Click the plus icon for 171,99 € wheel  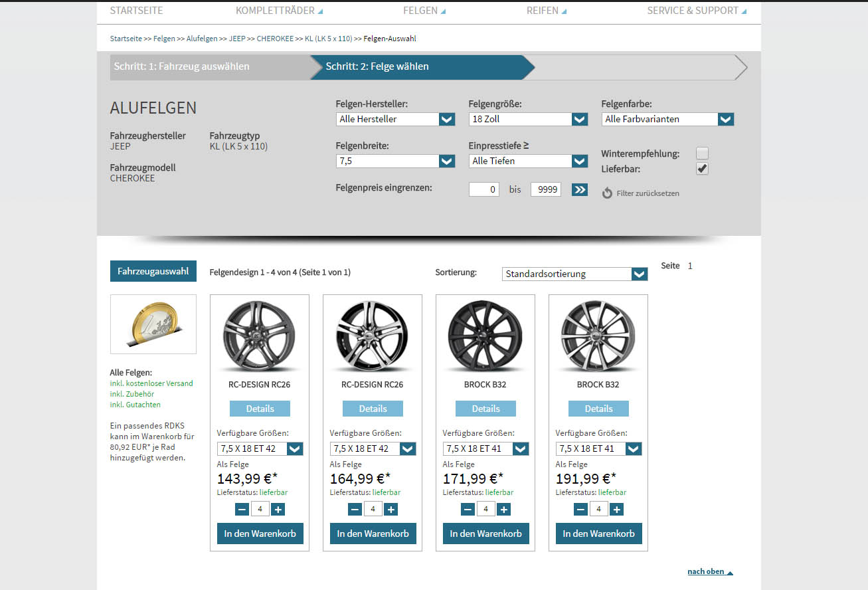coord(504,510)
